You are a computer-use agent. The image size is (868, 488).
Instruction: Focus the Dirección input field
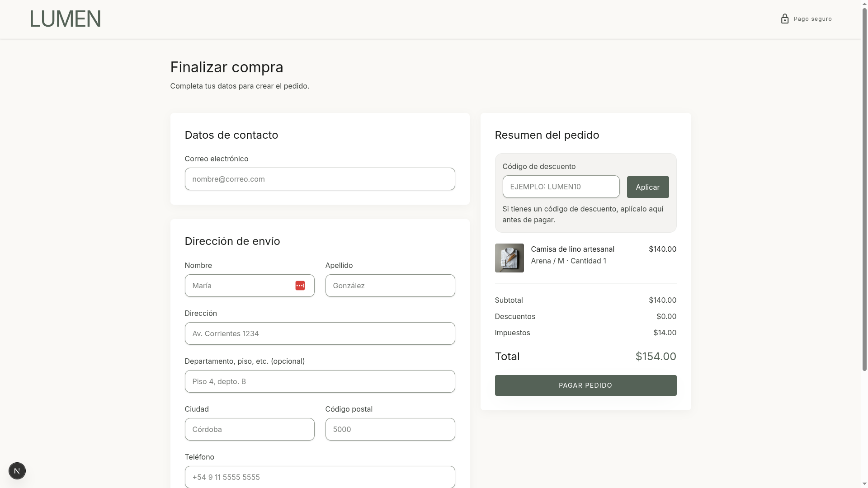(320, 333)
